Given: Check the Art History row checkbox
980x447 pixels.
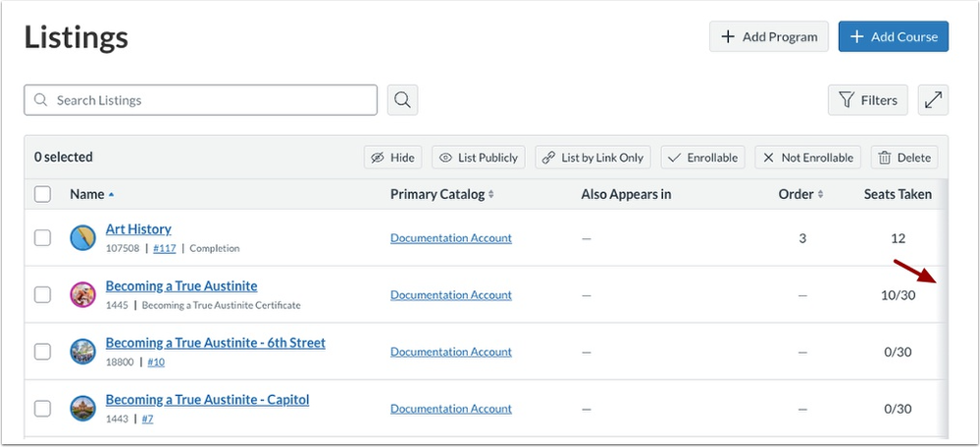Looking at the screenshot, I should [42, 238].
